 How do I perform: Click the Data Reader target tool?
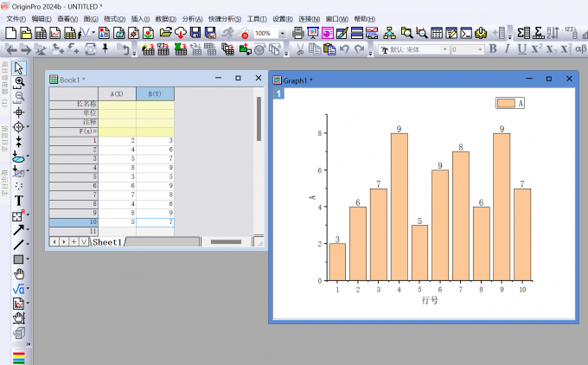(19, 127)
